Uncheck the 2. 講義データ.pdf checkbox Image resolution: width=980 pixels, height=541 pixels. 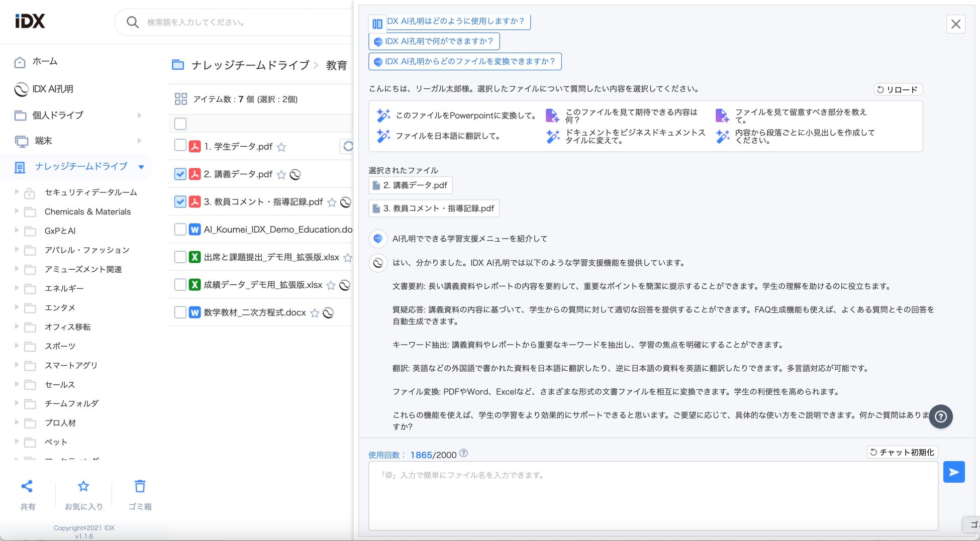click(180, 174)
